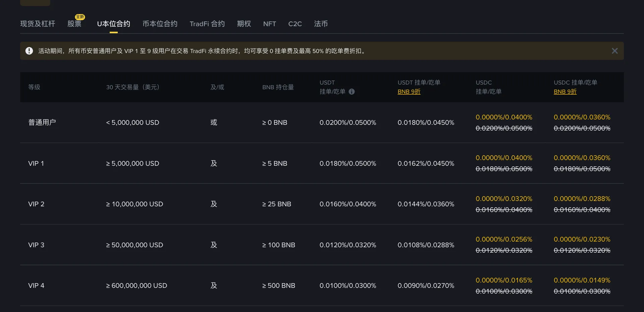Click the 或 cell in 普通用户 row
The height and width of the screenshot is (312, 644).
tap(214, 122)
